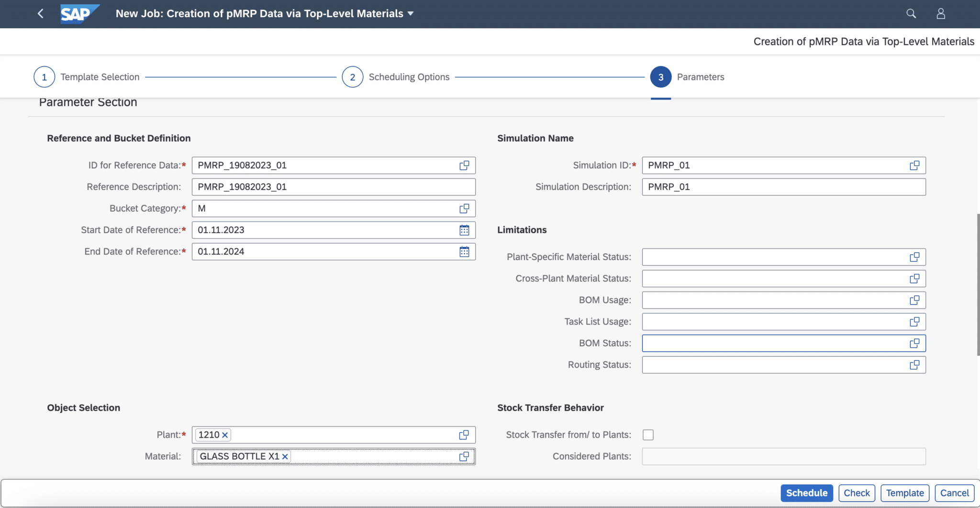
Task: Remove the GLASS BOTTLE X1 material token
Action: pyautogui.click(x=285, y=457)
